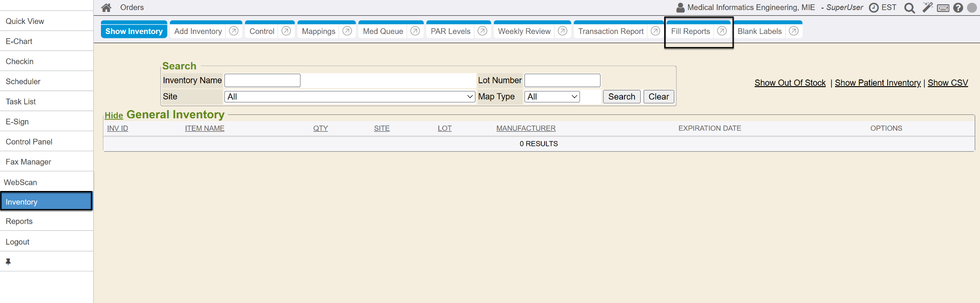Open the keyboard shortcuts icon
Viewport: 980px width, 303px height.
(x=943, y=8)
